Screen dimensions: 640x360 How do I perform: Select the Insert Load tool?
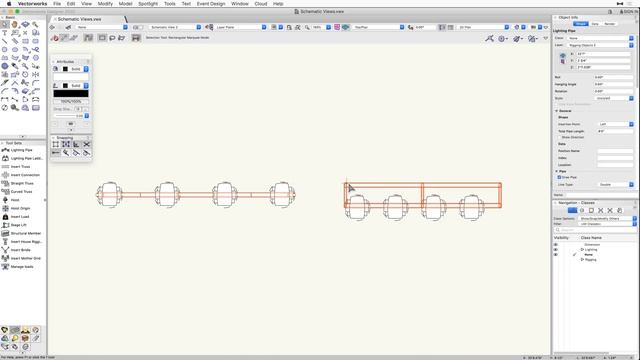[17, 217]
